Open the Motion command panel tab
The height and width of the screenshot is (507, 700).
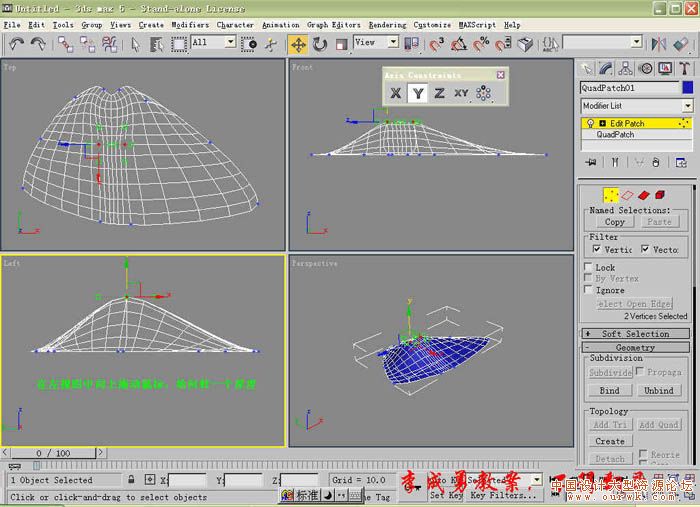pos(645,68)
